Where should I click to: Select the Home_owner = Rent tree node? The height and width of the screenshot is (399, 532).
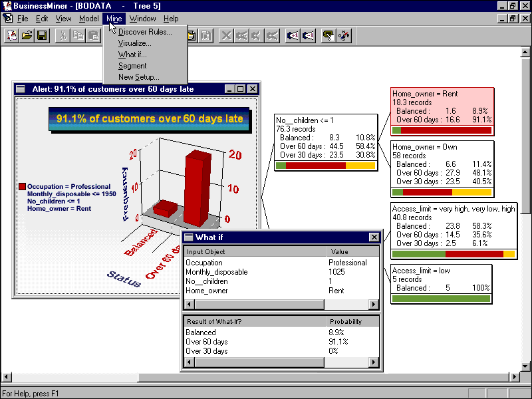click(x=442, y=111)
